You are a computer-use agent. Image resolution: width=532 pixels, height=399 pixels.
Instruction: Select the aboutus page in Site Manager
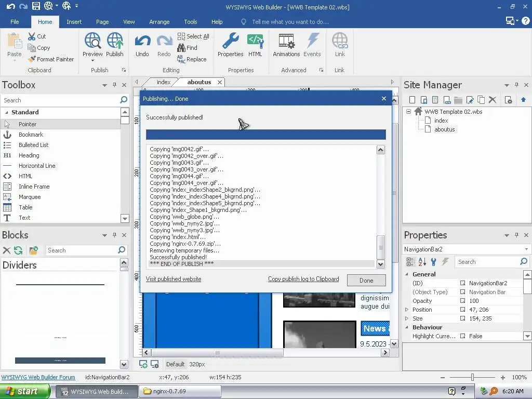pyautogui.click(x=445, y=129)
